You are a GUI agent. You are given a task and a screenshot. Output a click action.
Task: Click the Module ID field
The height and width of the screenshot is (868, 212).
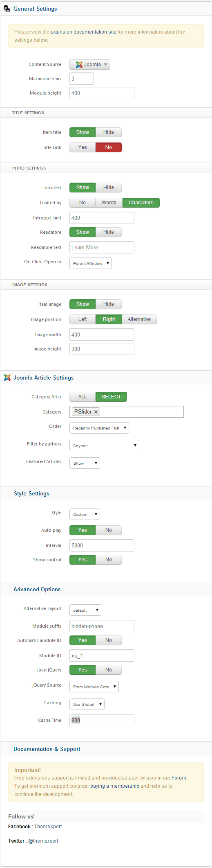tap(102, 656)
